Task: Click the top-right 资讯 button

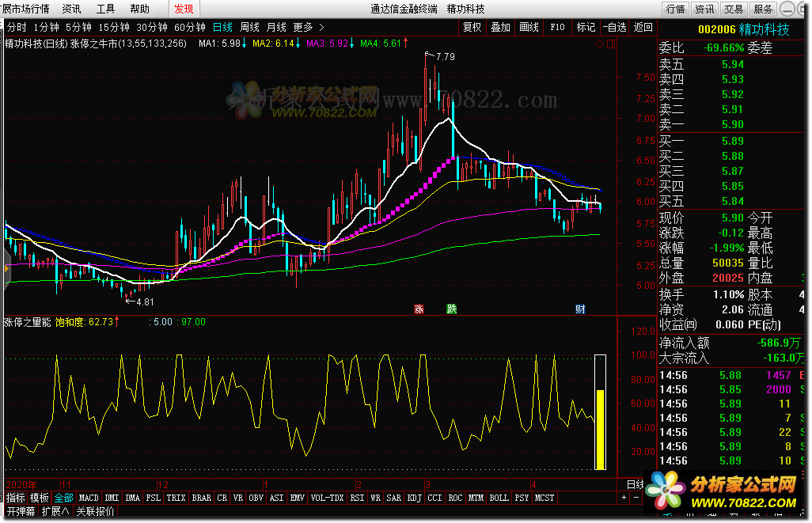Action: point(704,9)
